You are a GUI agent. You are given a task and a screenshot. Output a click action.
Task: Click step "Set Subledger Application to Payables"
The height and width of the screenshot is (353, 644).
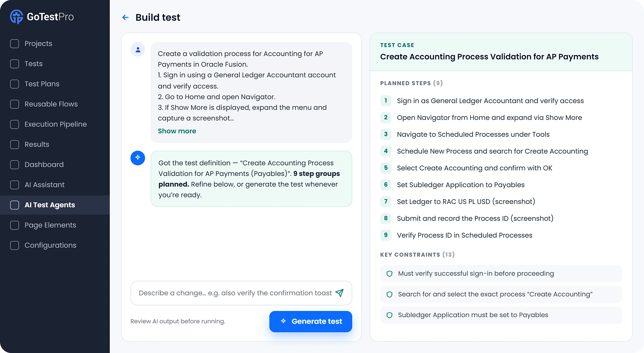[461, 185]
